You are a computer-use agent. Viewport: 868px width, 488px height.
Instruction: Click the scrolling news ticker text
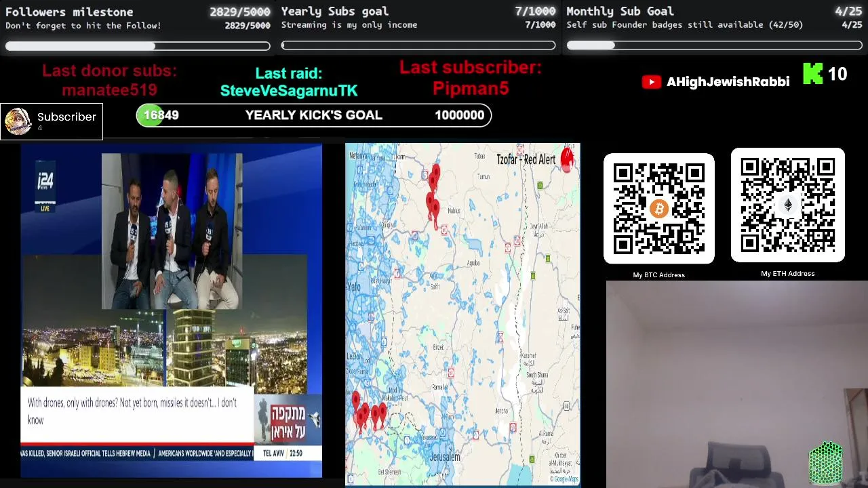coord(136,453)
